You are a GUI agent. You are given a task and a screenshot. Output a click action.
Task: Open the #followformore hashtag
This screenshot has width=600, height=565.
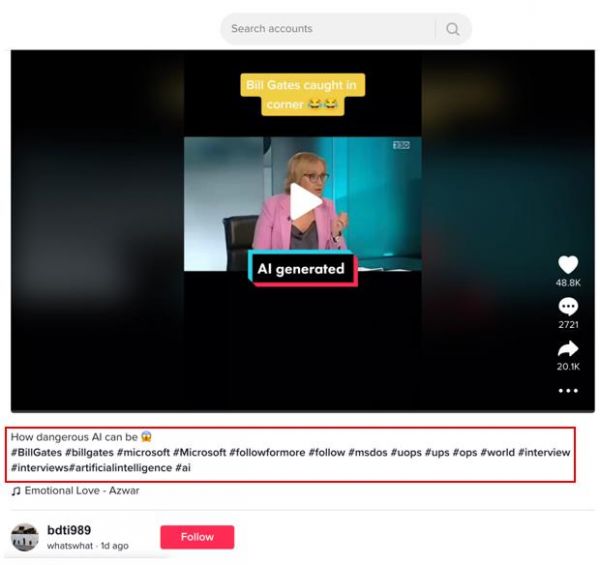267,453
